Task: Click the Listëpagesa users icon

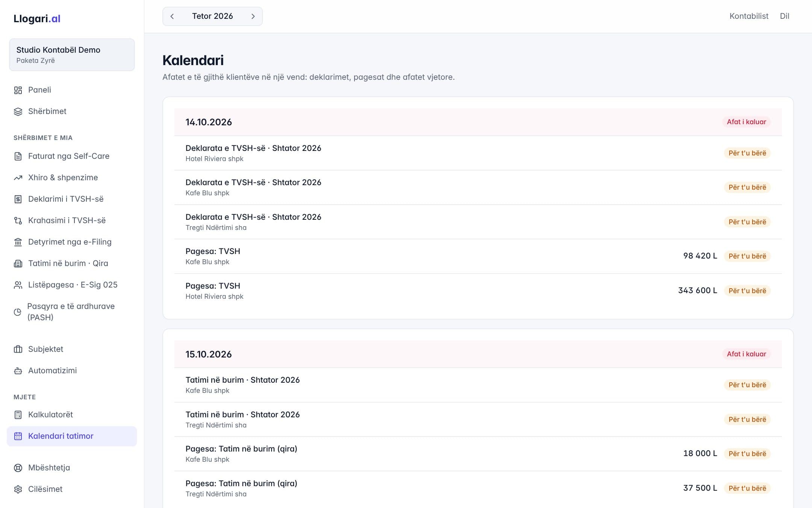Action: (x=18, y=285)
